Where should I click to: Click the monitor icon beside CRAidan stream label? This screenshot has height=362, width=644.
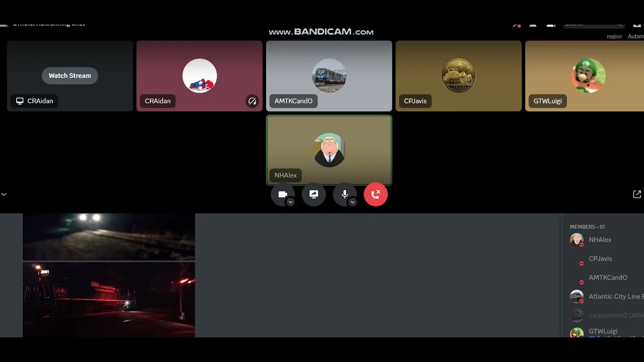point(20,101)
